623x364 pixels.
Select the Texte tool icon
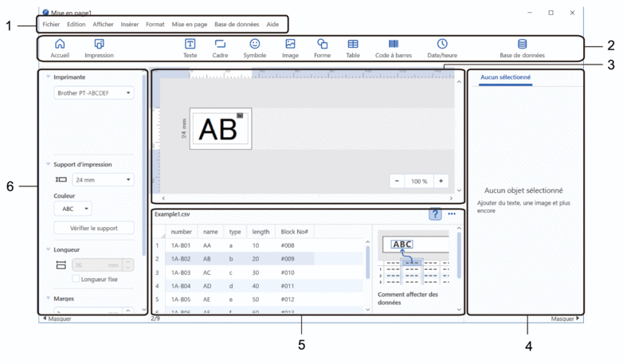point(190,45)
